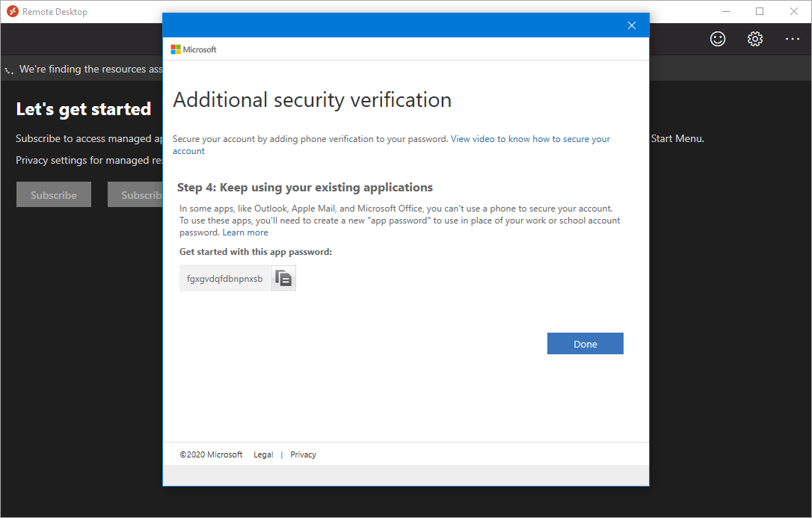Click 'Get started with this app password:' label
The height and width of the screenshot is (518, 812).
(x=255, y=252)
